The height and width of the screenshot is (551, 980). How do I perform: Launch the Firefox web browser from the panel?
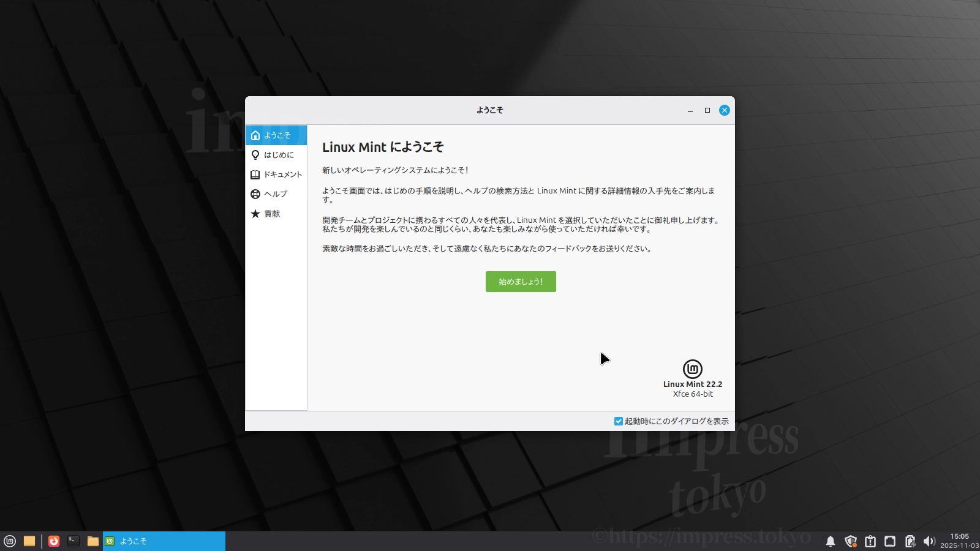pyautogui.click(x=54, y=541)
